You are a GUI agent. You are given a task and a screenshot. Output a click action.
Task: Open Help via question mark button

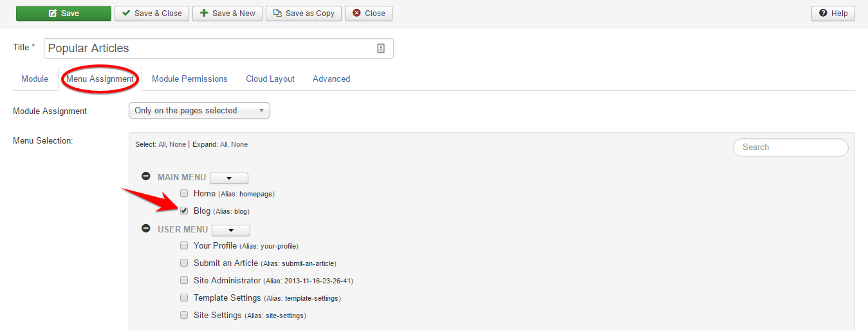[x=833, y=14]
